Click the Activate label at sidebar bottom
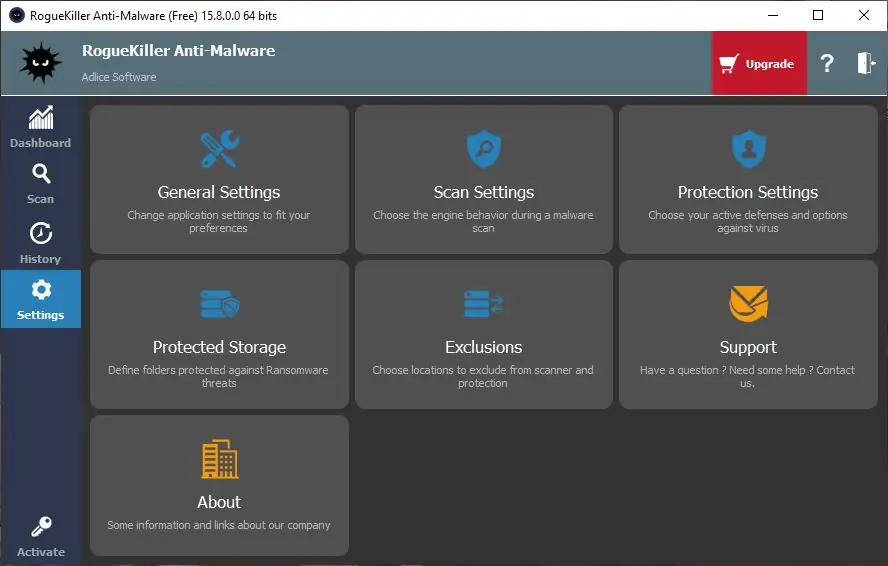Screen dimensions: 888x566 point(41,552)
